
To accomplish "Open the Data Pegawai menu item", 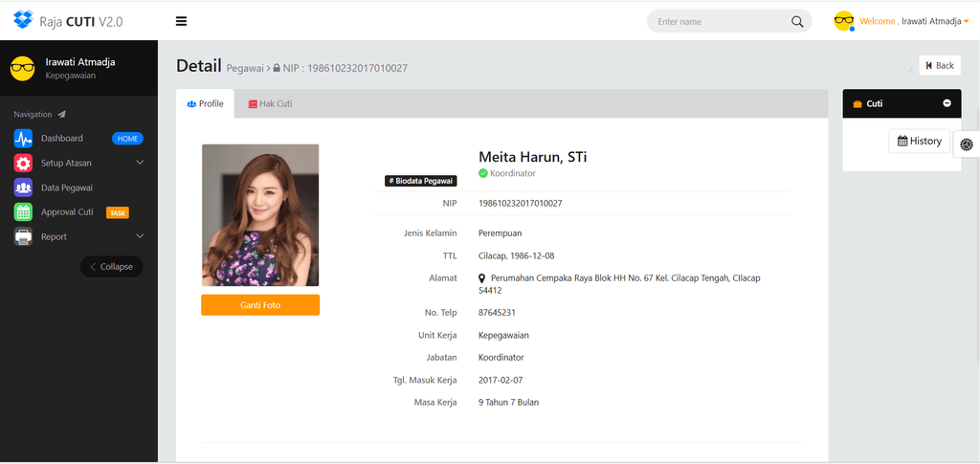I will 78,188.
